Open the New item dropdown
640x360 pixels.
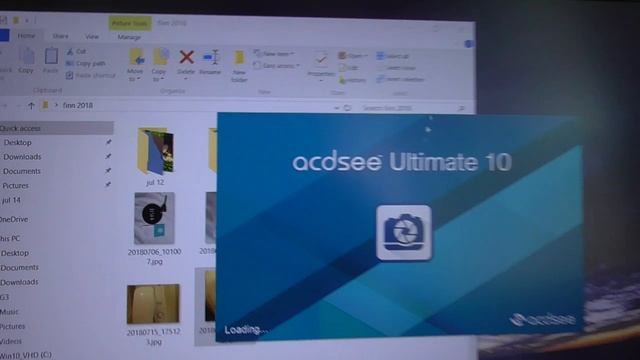pos(273,53)
